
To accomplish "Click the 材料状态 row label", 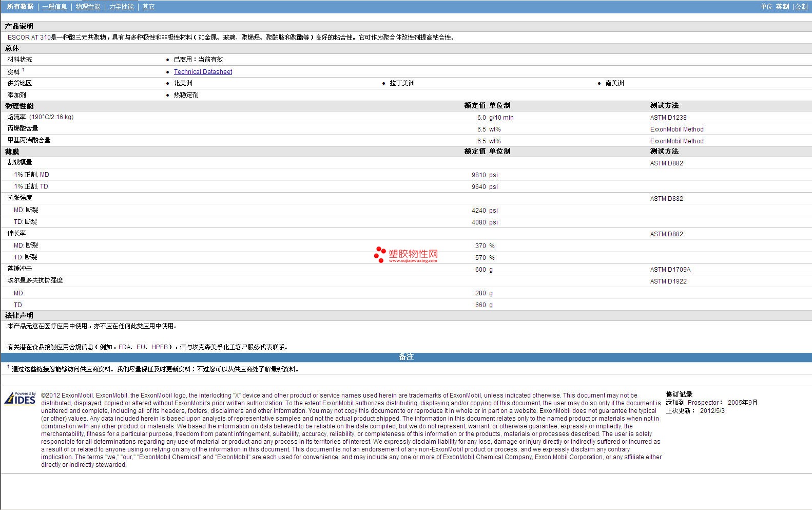I will click(20, 60).
